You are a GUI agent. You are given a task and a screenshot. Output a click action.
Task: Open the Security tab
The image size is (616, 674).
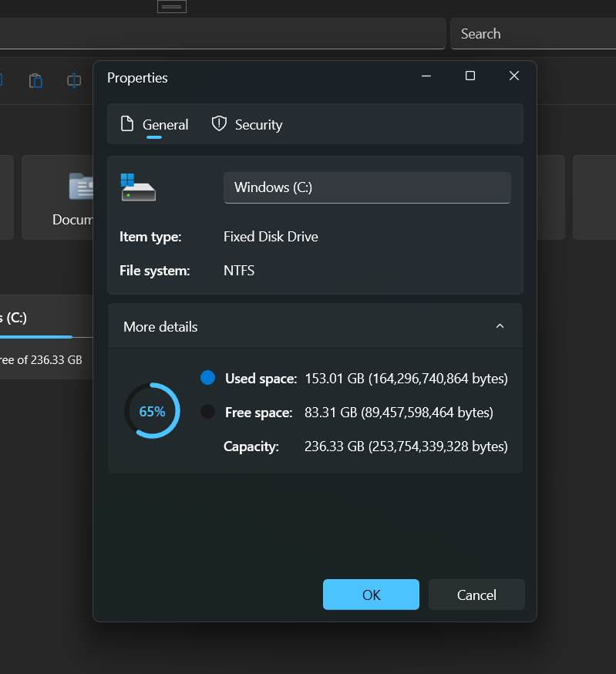tap(247, 125)
